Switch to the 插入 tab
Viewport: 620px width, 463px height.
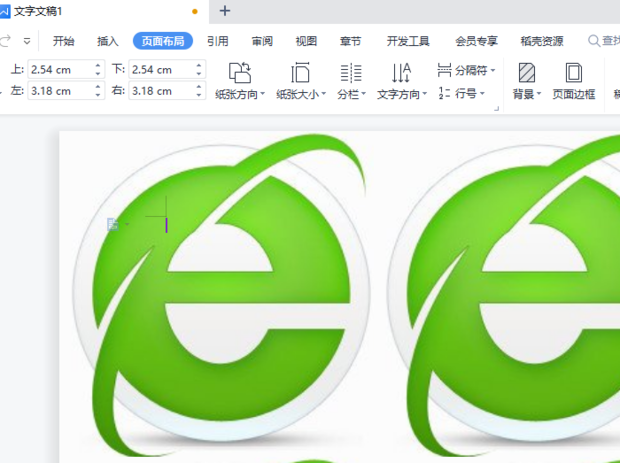tap(108, 41)
